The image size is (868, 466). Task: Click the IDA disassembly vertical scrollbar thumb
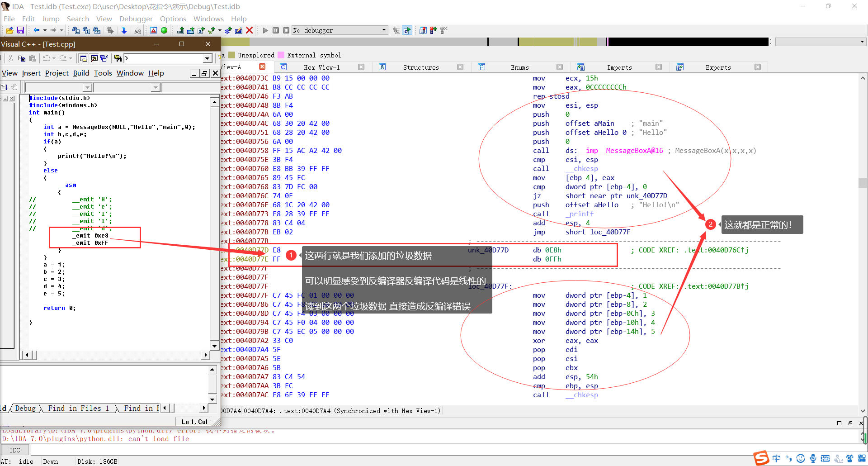tap(863, 183)
